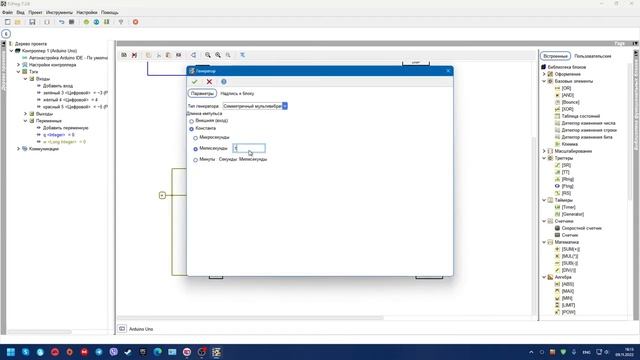This screenshot has width=640, height=360.
Task: Collapse the 'Базовые элементы' library group
Action: (544, 81)
